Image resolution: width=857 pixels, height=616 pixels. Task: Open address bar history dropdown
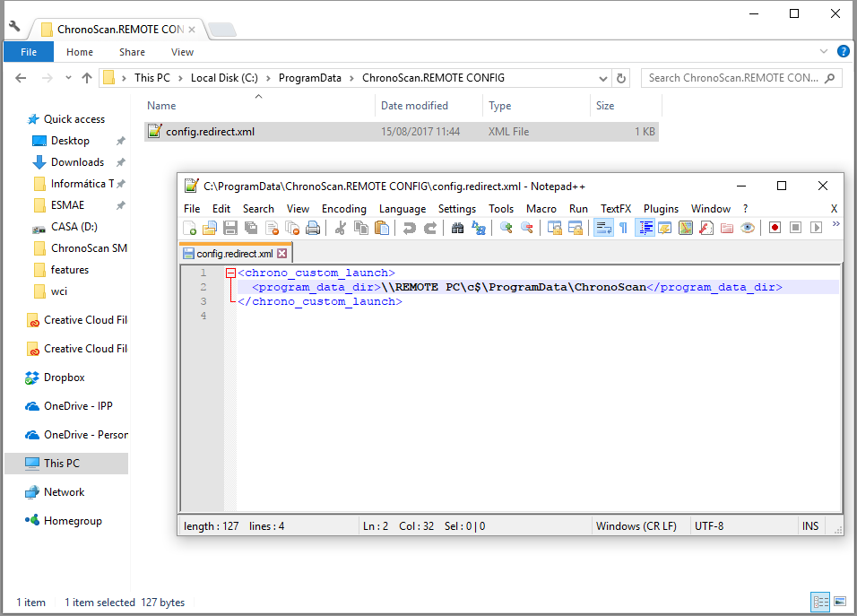click(602, 78)
